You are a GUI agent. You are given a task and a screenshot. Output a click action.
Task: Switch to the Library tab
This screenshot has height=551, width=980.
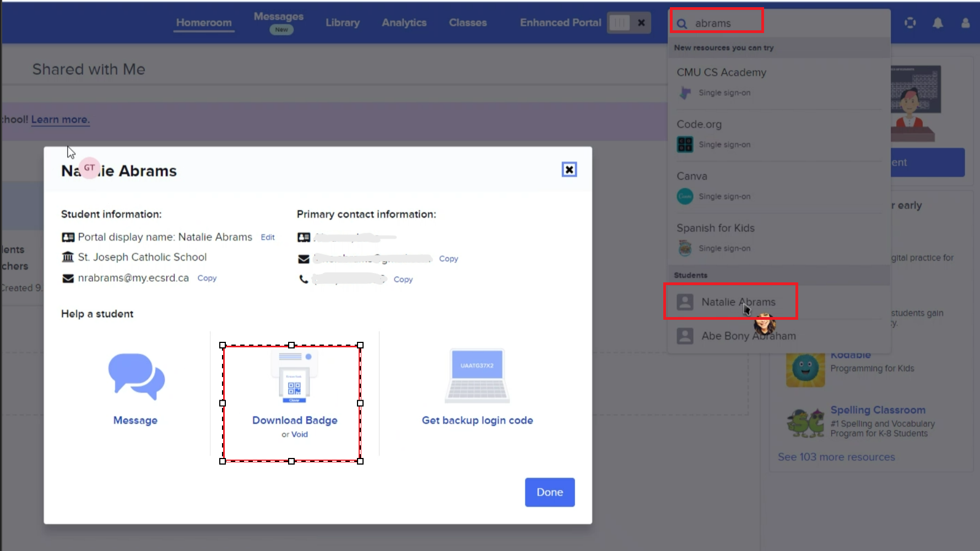point(343,23)
